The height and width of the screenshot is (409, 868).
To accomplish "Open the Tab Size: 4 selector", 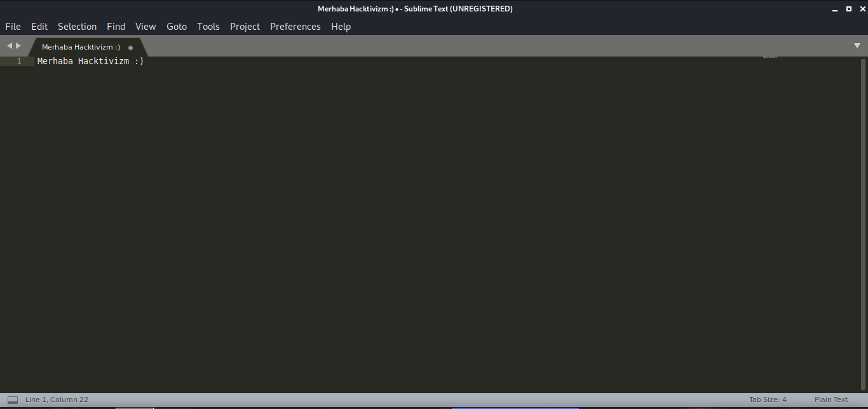I will (x=768, y=399).
